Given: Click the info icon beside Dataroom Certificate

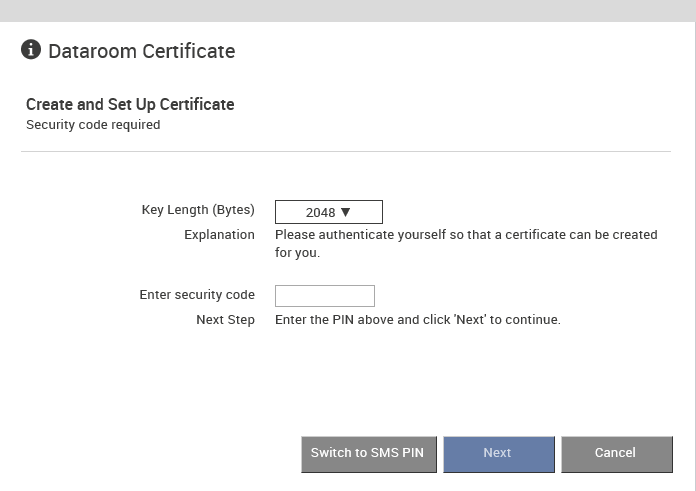Looking at the screenshot, I should coord(31,49).
